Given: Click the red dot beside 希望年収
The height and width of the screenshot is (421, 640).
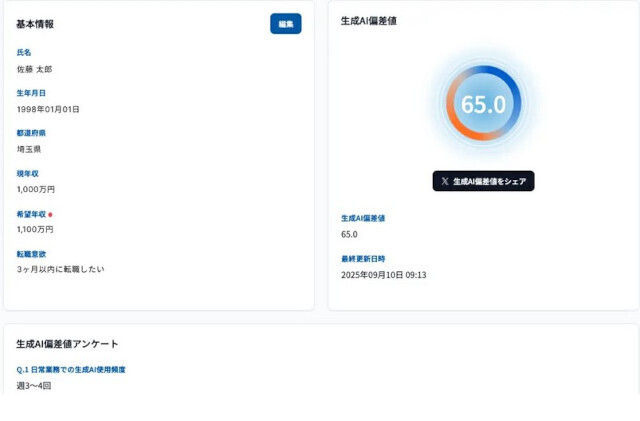Looking at the screenshot, I should [51, 214].
